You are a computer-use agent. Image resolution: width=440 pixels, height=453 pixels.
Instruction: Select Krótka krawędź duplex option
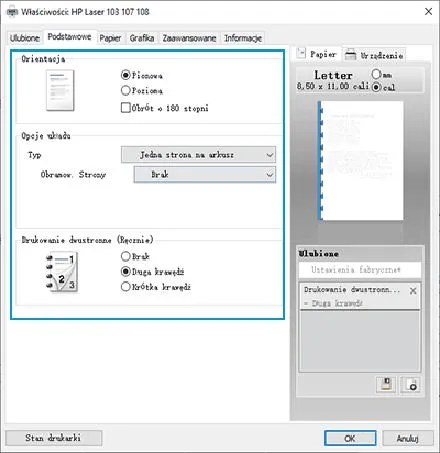tap(125, 287)
